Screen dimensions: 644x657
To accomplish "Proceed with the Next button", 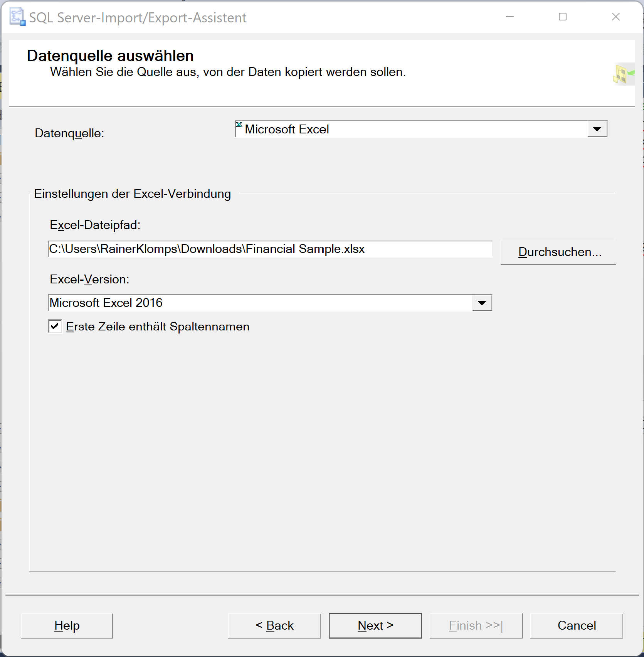I will click(375, 626).
